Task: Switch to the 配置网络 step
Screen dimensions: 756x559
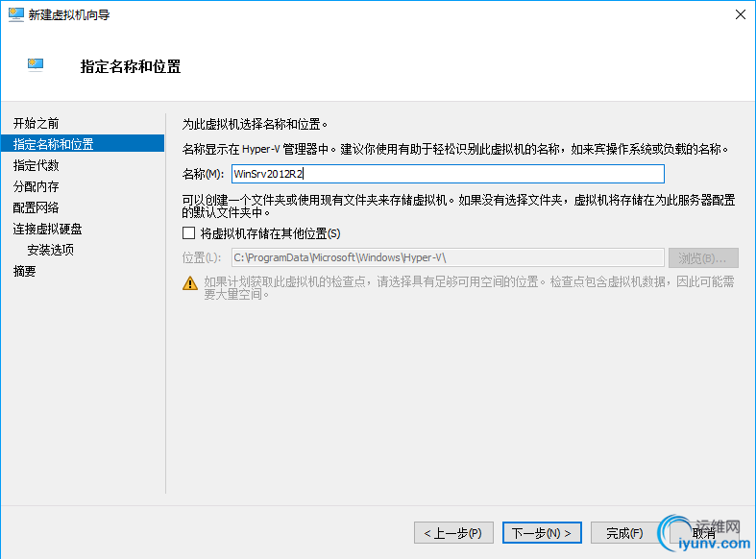Action: 37,207
